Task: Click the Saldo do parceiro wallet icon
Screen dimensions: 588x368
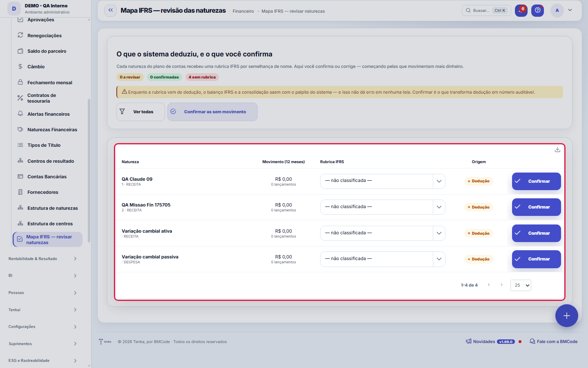Action: 20,51
